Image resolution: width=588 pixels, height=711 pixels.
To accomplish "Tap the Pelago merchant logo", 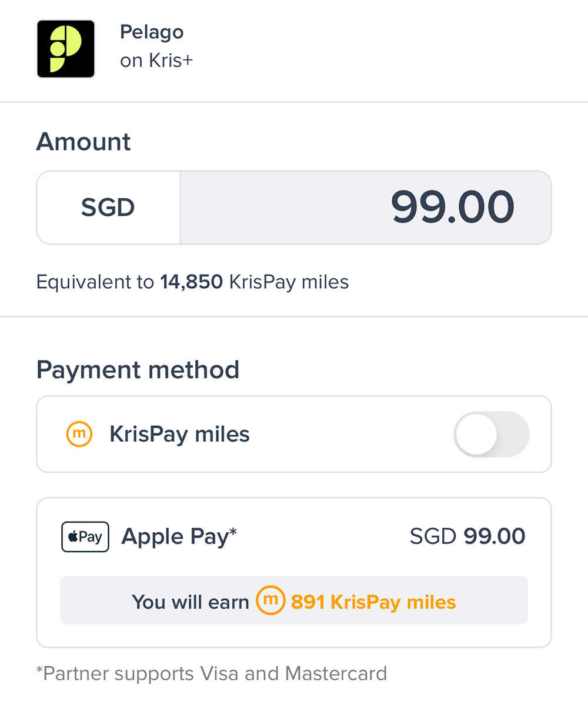I will click(66, 49).
